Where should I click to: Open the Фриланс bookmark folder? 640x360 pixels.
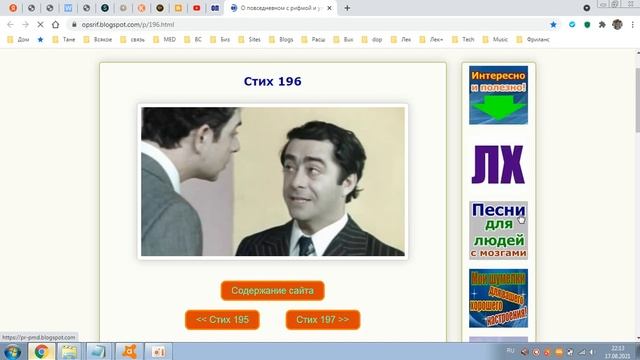pos(533,40)
